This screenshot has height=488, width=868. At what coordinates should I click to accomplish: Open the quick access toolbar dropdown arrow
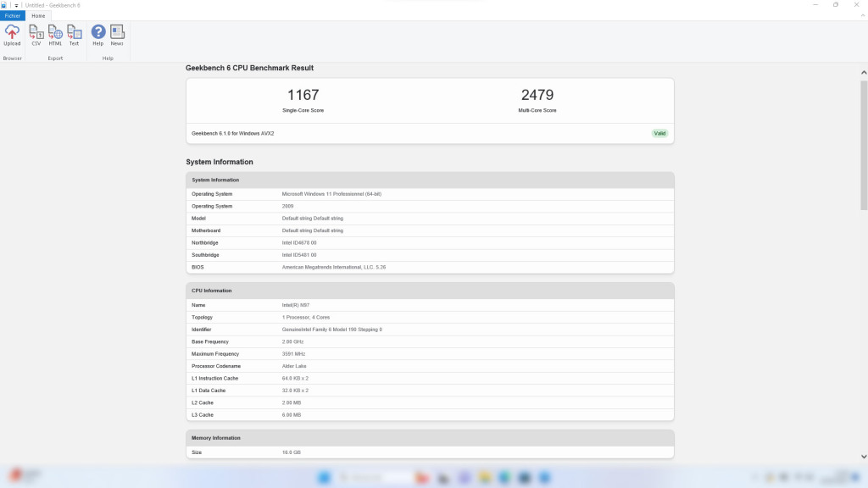click(x=16, y=6)
